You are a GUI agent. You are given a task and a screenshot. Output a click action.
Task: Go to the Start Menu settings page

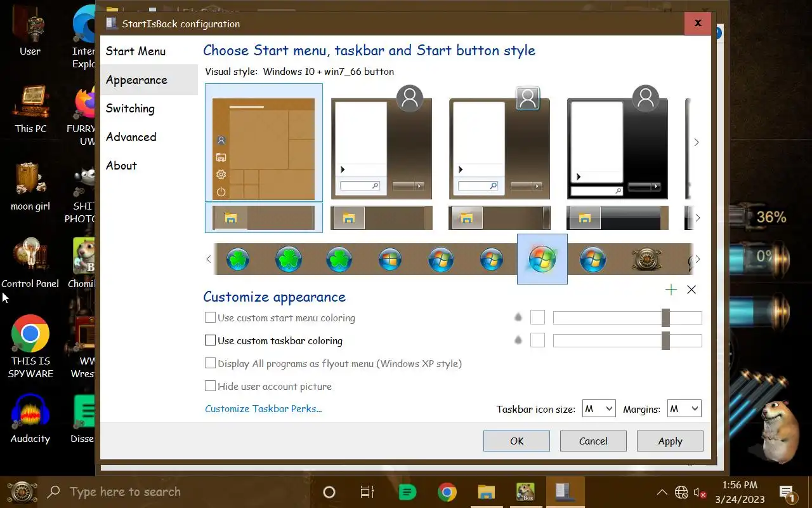[149, 51]
